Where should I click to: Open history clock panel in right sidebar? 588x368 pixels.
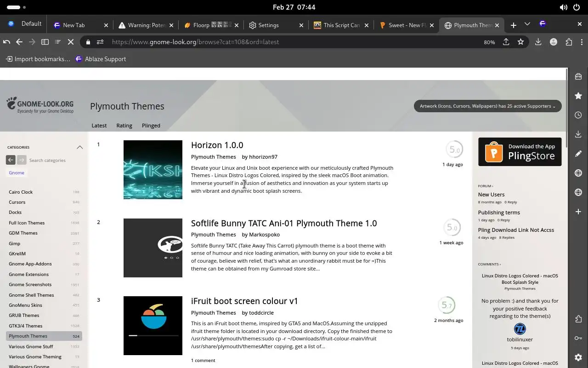point(578,115)
